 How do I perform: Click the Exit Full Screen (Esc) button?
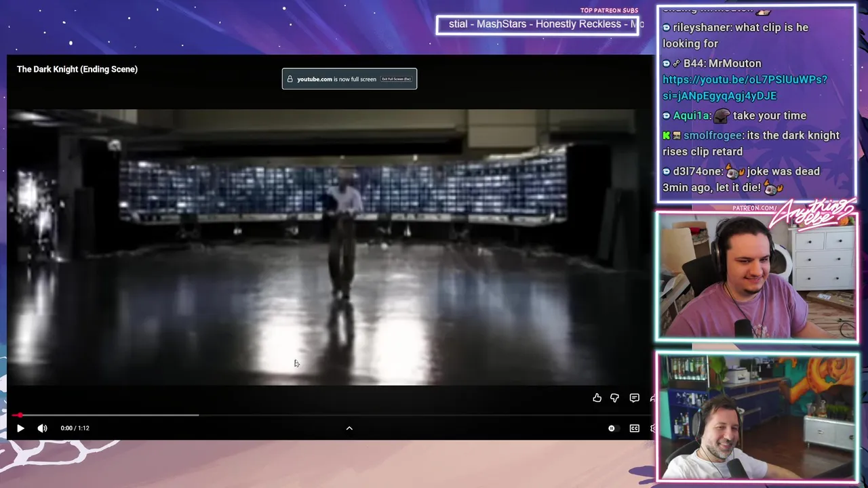tap(396, 79)
